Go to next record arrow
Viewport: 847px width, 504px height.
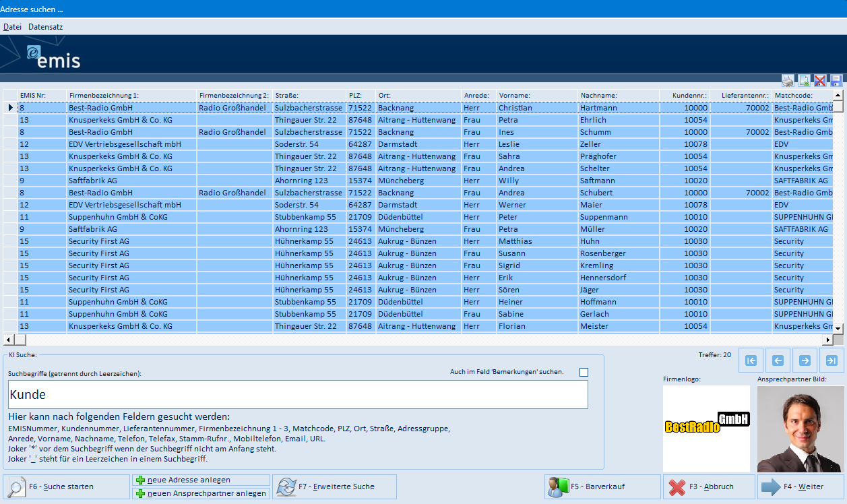pos(805,360)
